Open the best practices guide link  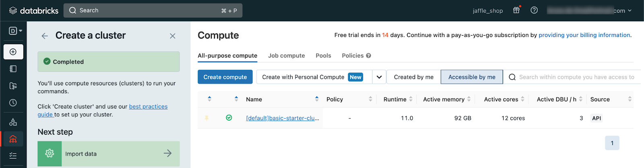(148, 107)
